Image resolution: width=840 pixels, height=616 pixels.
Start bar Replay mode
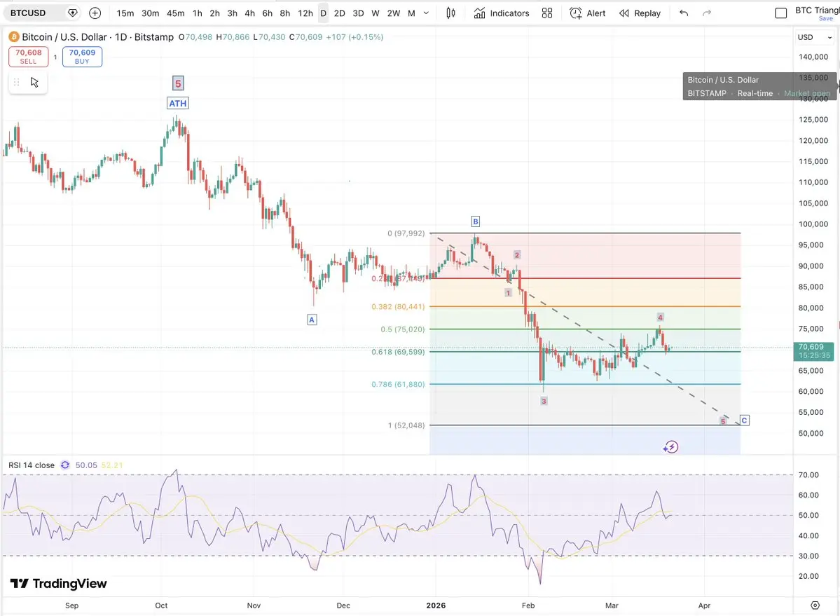tap(640, 13)
